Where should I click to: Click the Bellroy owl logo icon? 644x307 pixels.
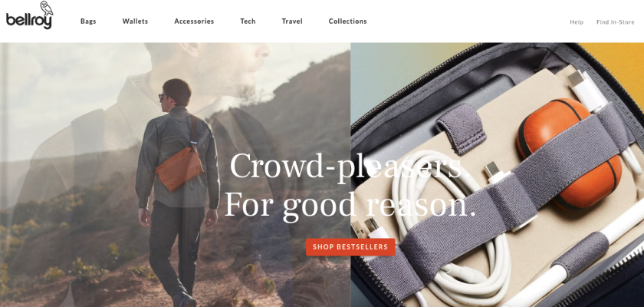point(47,8)
